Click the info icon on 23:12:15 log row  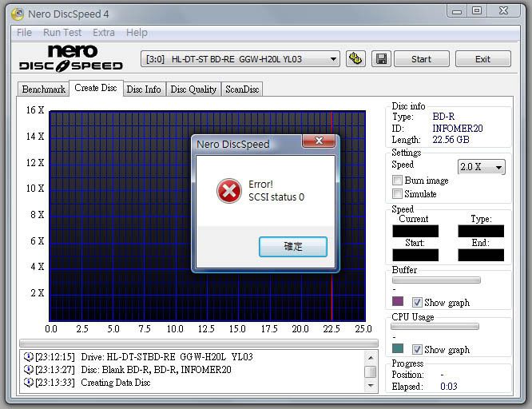click(x=29, y=357)
